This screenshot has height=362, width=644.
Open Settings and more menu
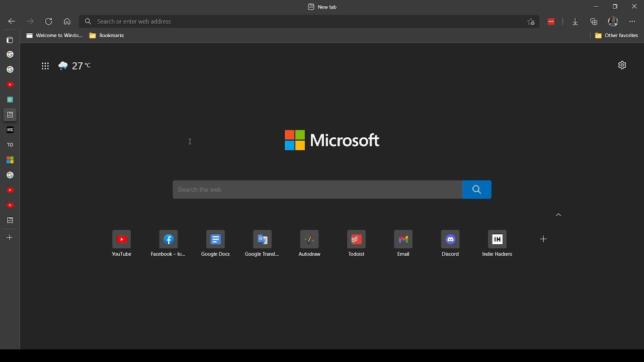coord(633,22)
